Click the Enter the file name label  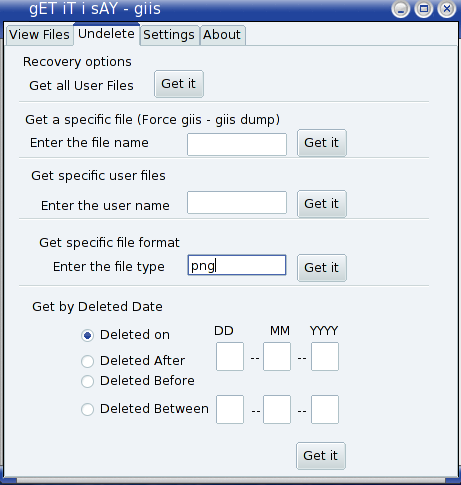pos(89,143)
